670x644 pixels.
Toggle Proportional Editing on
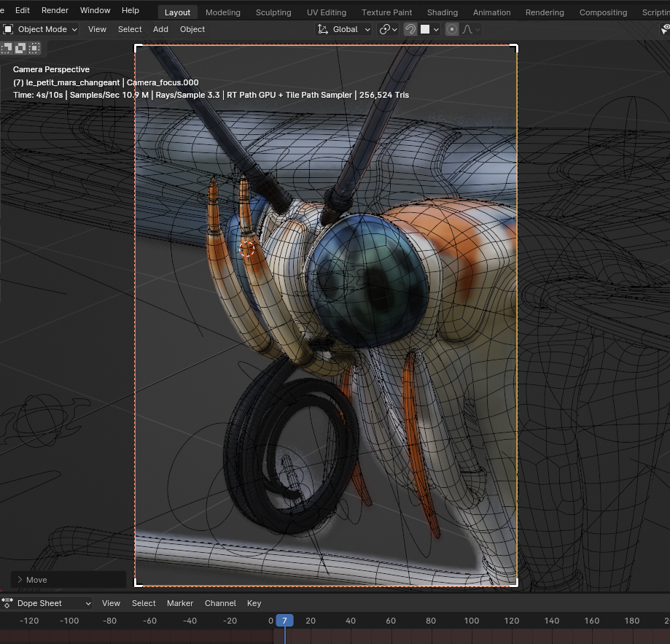click(x=452, y=29)
